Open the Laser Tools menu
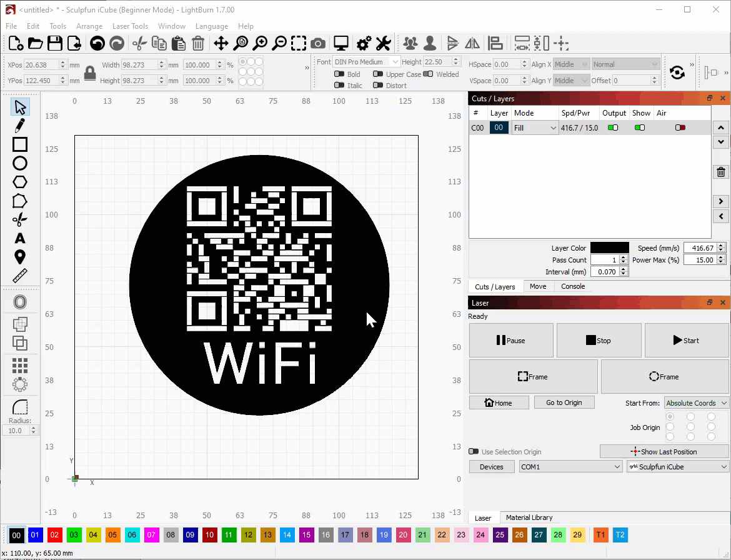Image resolution: width=731 pixels, height=560 pixels. pos(130,26)
